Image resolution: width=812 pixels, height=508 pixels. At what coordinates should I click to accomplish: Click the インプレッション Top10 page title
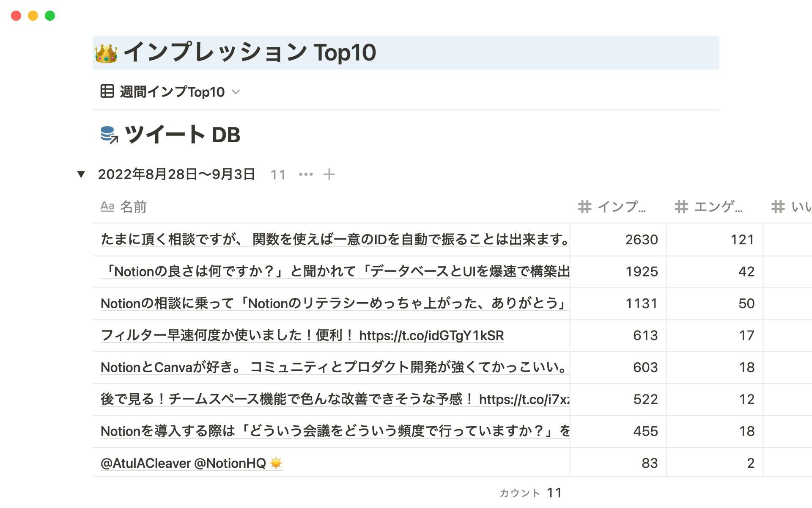[x=250, y=52]
